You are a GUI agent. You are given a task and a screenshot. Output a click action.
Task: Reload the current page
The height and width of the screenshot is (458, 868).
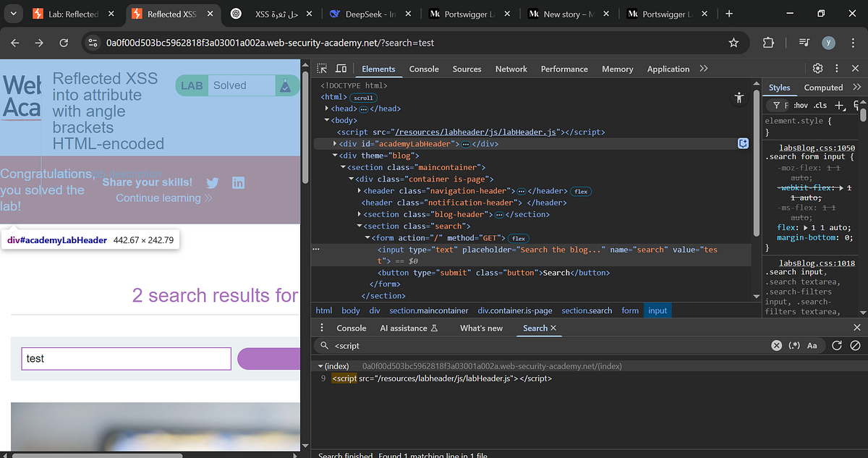pyautogui.click(x=64, y=43)
